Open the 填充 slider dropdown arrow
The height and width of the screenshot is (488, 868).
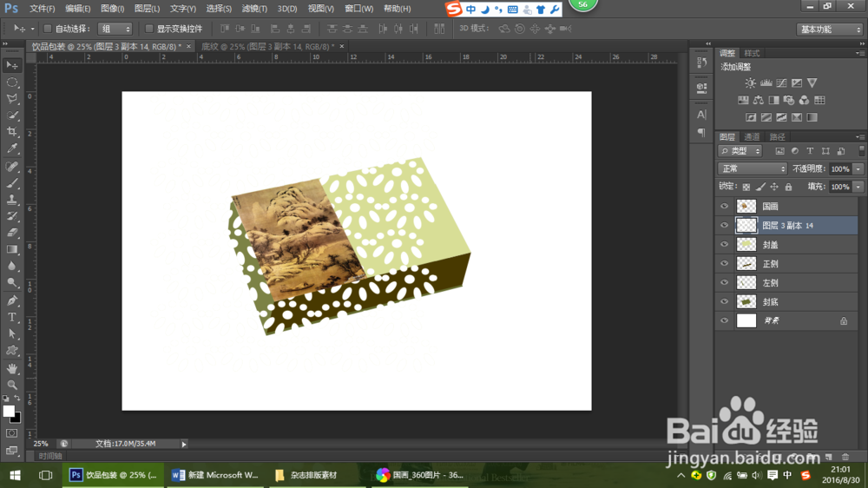click(858, 187)
